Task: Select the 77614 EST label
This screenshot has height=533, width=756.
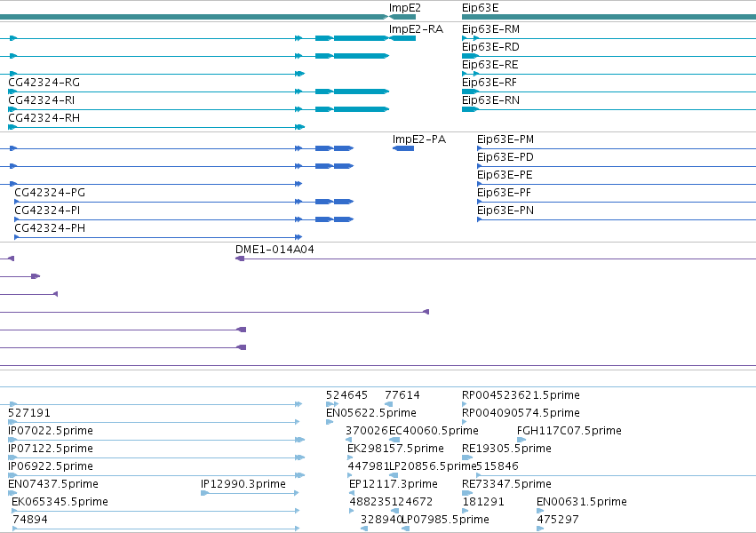Action: point(402,395)
